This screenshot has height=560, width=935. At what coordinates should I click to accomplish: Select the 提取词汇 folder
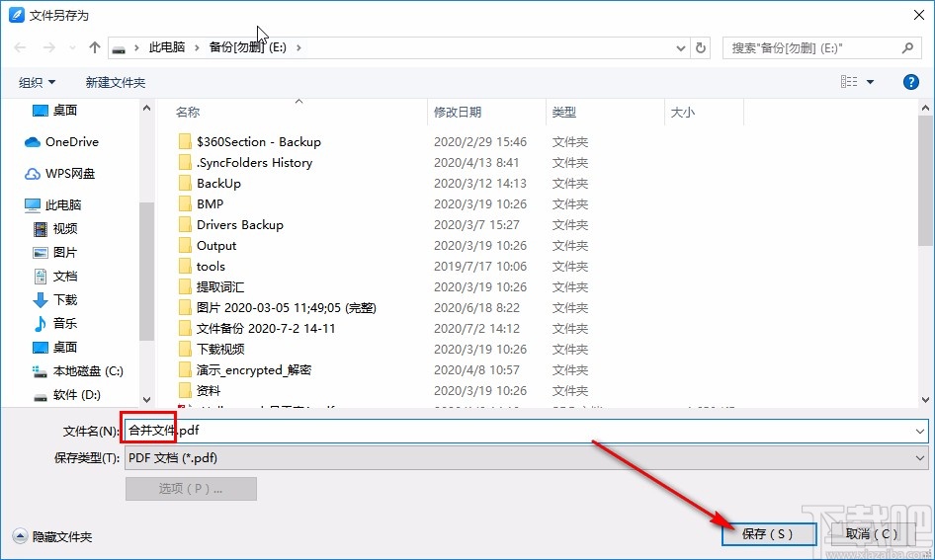[x=212, y=287]
